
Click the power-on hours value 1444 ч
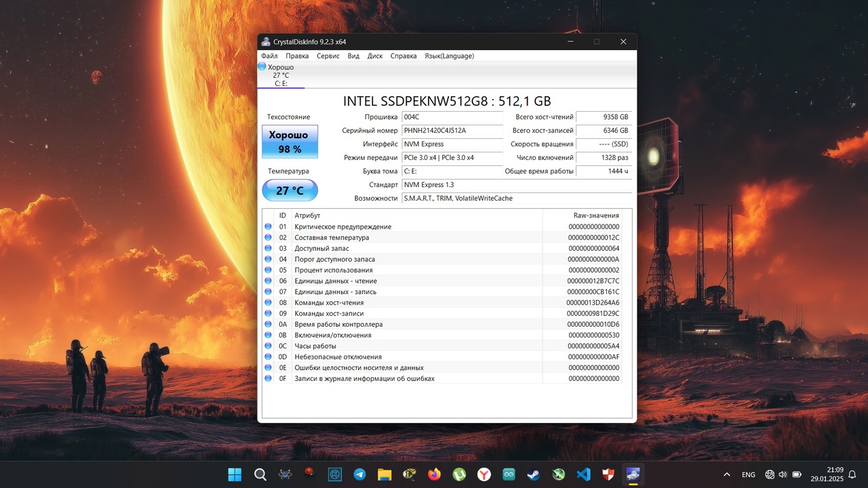point(604,171)
